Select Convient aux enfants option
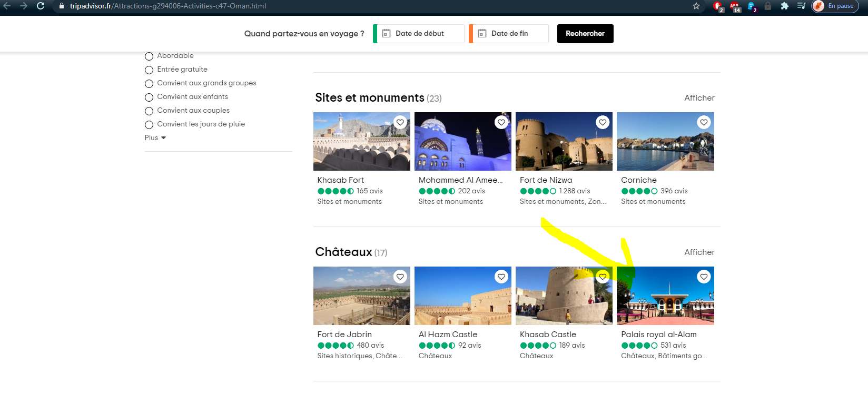 coord(149,97)
